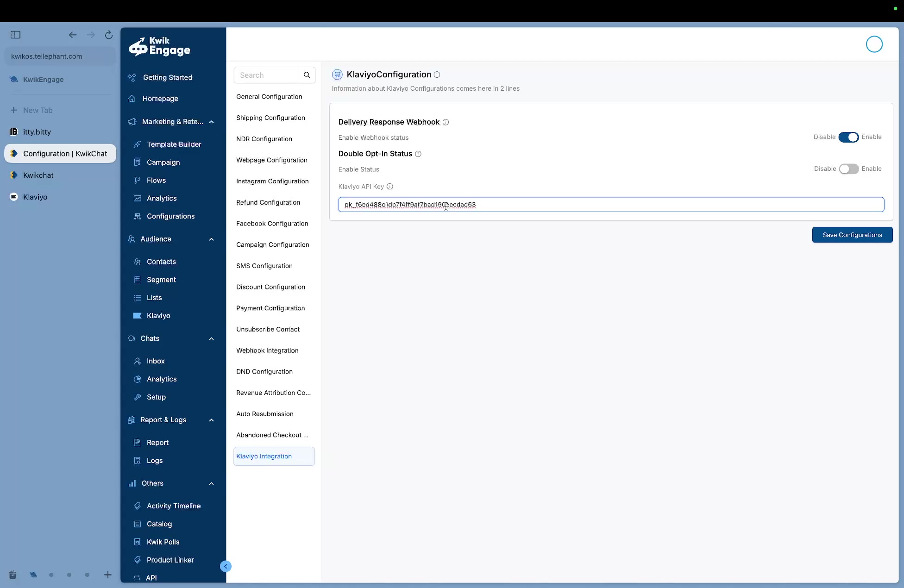Click the Getting Started icon in the sidebar

(132, 77)
